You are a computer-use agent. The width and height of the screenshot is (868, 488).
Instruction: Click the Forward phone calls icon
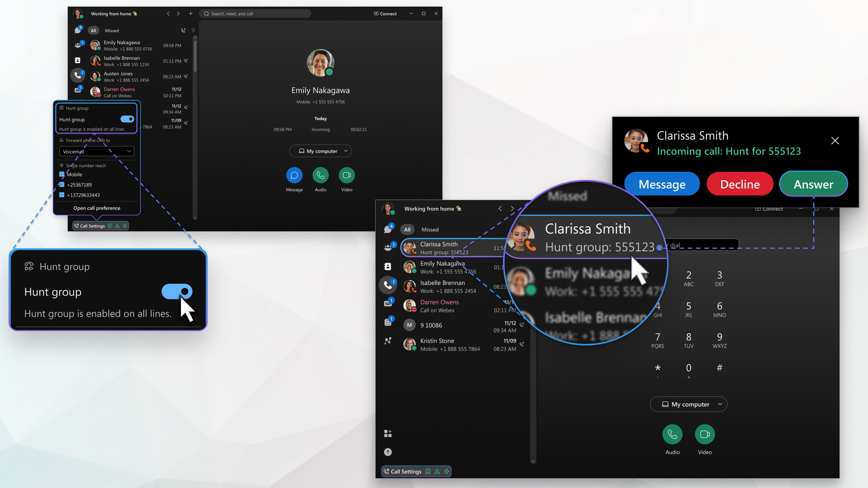62,140
